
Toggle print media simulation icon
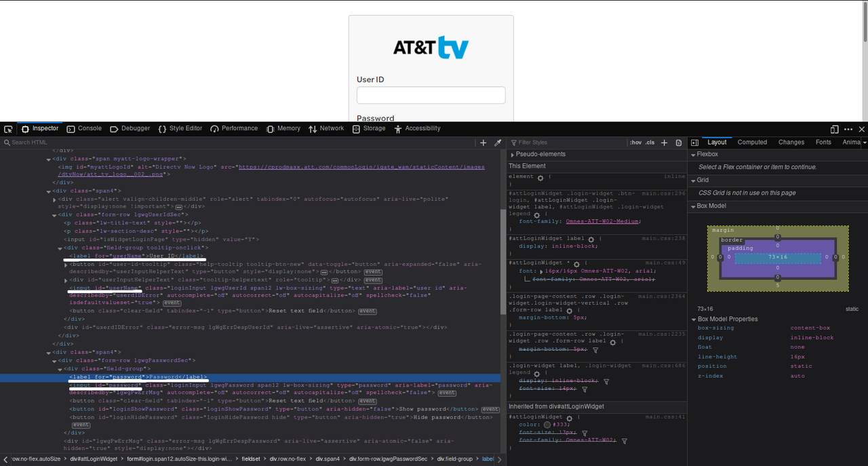679,142
